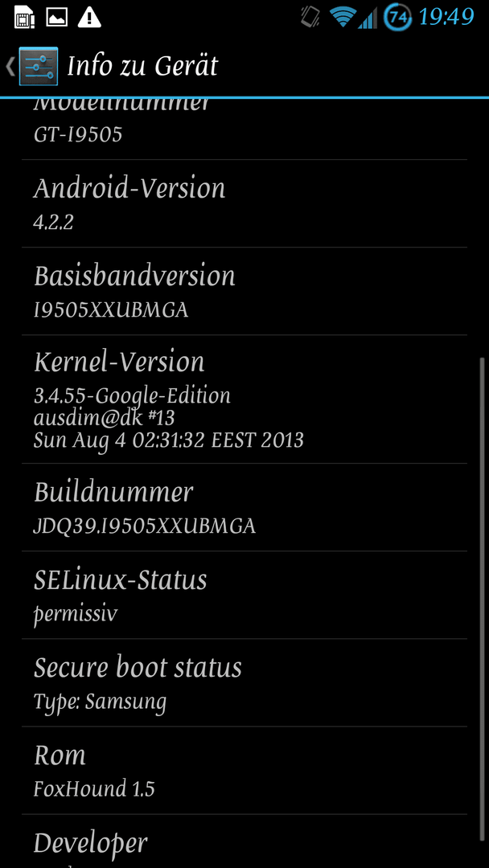Image resolution: width=489 pixels, height=868 pixels.
Task: Tap the Info zu Gerät title
Action: coord(143,67)
